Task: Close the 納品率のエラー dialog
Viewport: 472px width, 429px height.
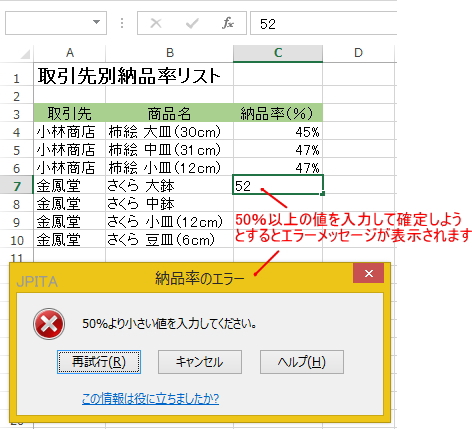Action: pos(368,273)
